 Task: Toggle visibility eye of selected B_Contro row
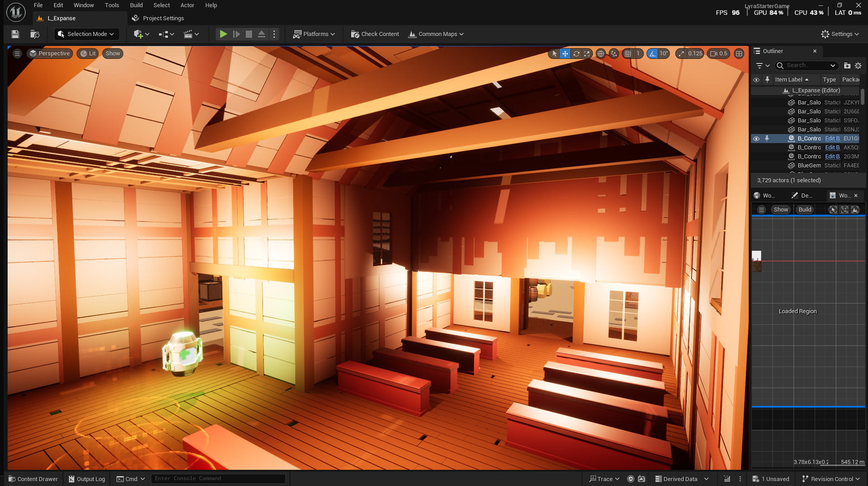point(756,139)
